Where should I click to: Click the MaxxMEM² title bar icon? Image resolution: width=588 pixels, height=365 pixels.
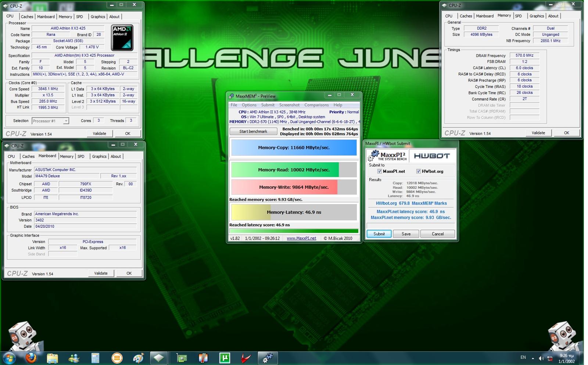pos(231,96)
